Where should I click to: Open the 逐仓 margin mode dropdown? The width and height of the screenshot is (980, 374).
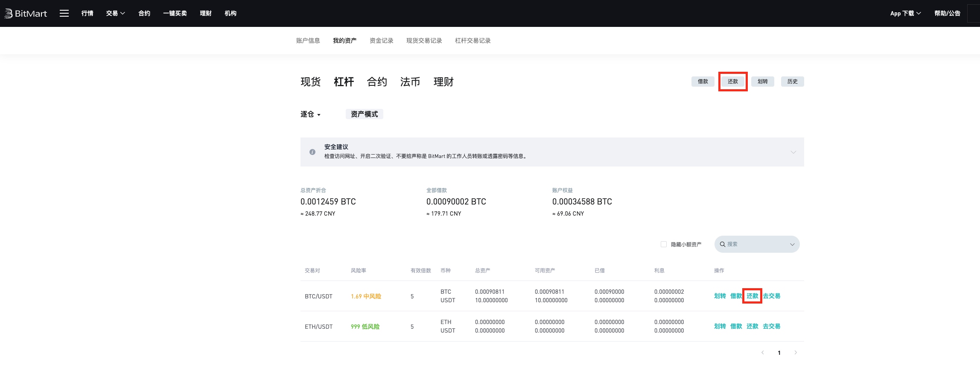pos(310,114)
